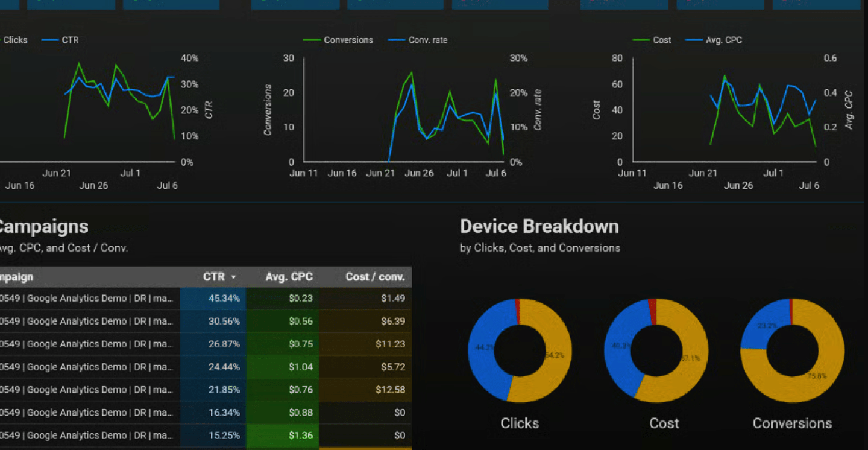Click the Conversions label under the last donut
This screenshot has height=450, width=868.
(x=792, y=423)
